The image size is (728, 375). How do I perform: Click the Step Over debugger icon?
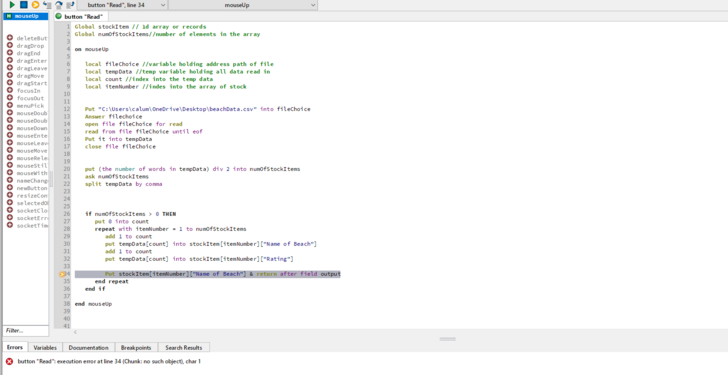click(58, 5)
